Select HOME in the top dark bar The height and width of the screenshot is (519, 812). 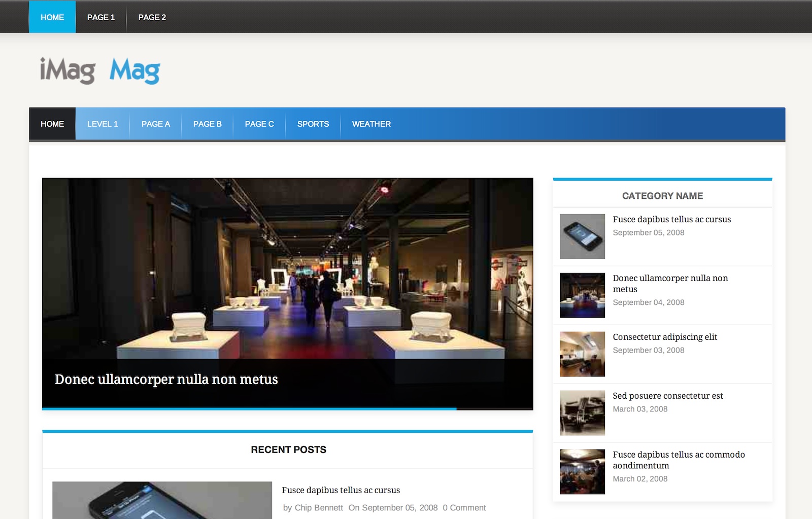pos(52,17)
